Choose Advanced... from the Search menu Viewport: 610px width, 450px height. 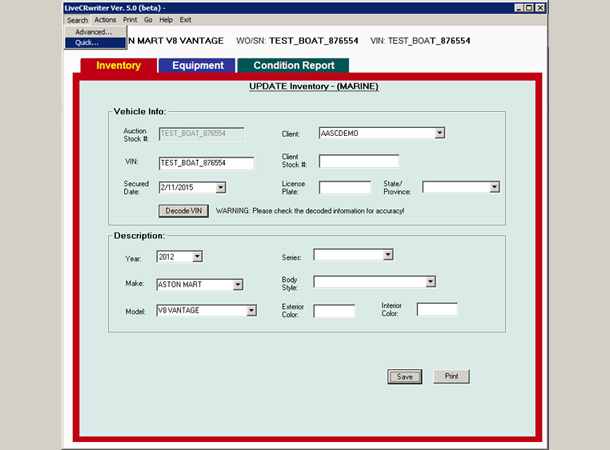click(95, 32)
